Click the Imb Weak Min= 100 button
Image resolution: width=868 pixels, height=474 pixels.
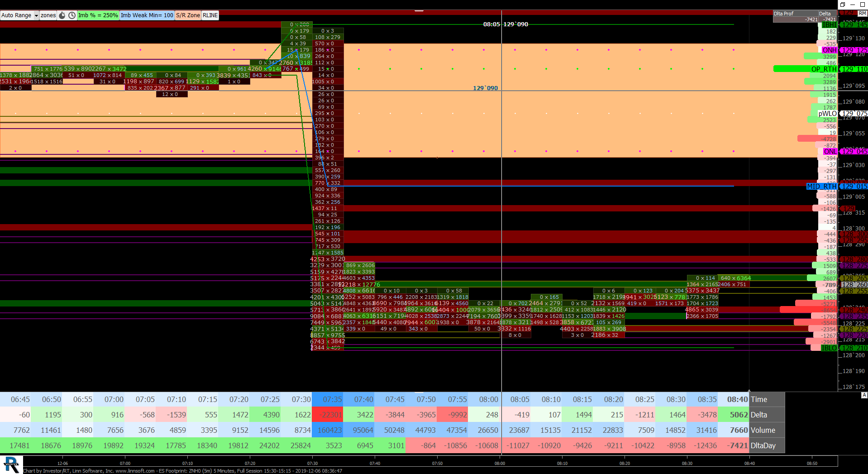click(147, 15)
